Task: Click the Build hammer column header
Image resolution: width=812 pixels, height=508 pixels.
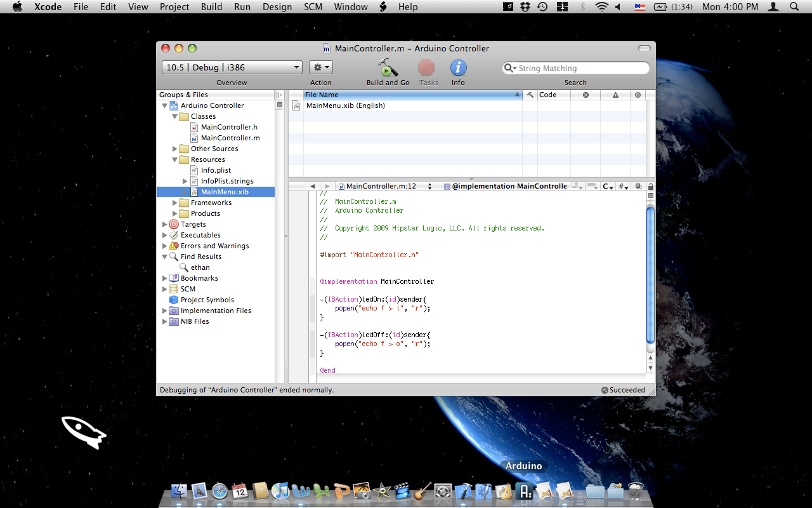Action: pos(530,95)
